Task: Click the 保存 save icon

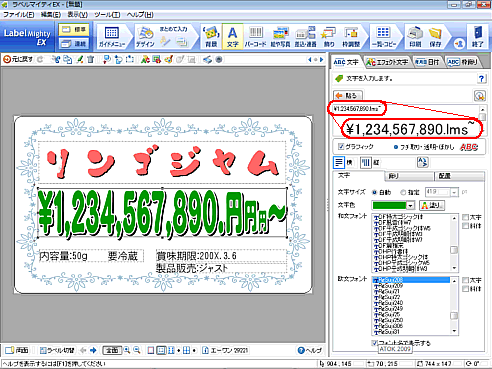Action: pos(435,37)
